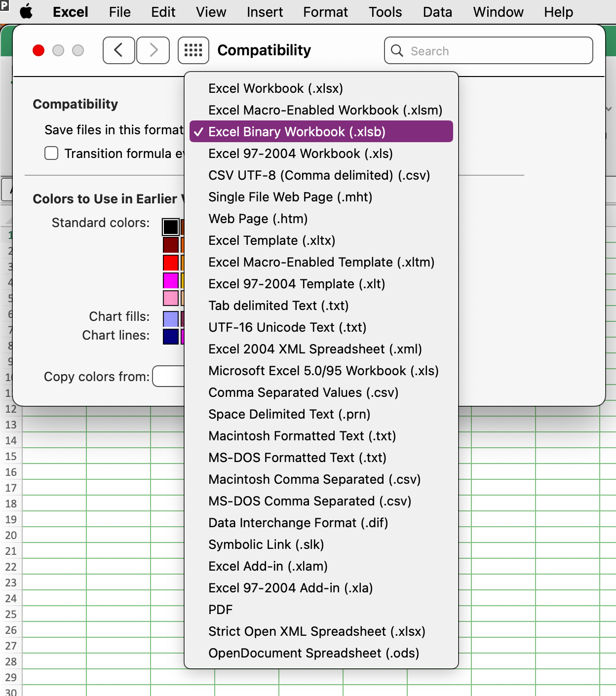Choose Microsoft Excel 5.0/95 Workbook (.xls)

pyautogui.click(x=321, y=371)
